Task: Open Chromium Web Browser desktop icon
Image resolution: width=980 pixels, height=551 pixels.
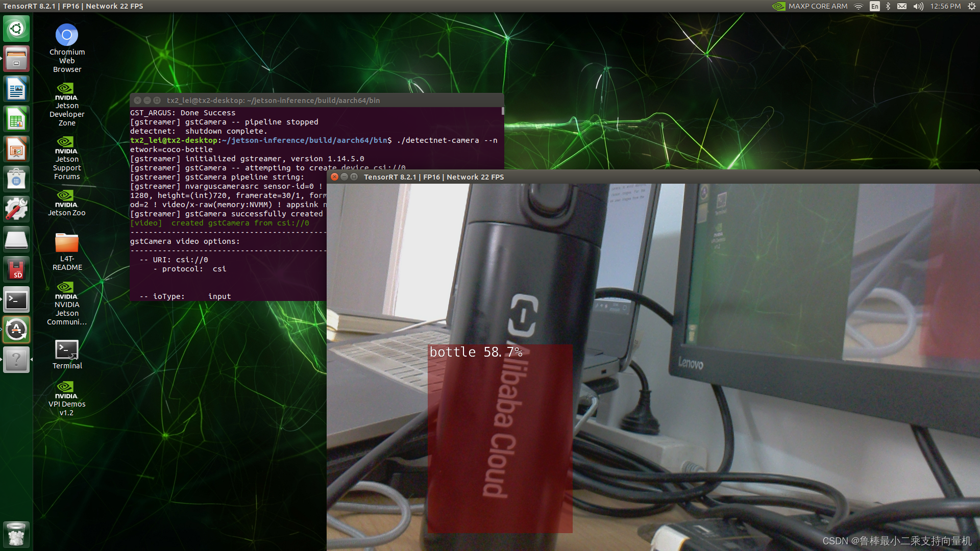Action: point(67,48)
